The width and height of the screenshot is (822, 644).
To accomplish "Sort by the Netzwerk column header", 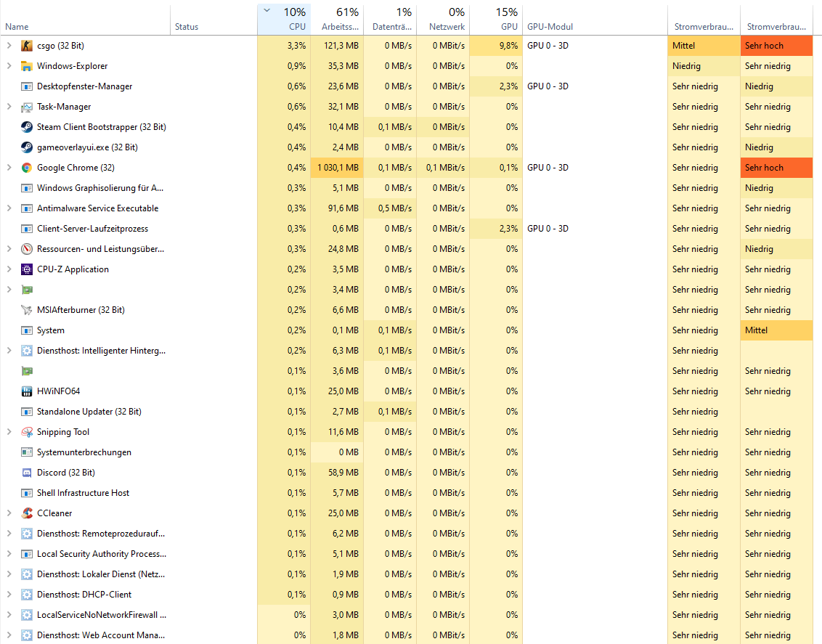I will 443,20.
